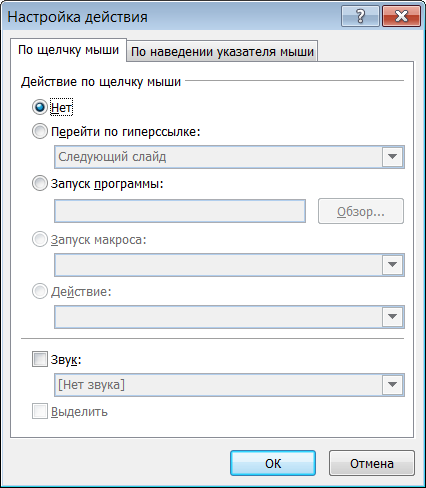
Task: Select the Нет radio option
Action: pos(40,108)
